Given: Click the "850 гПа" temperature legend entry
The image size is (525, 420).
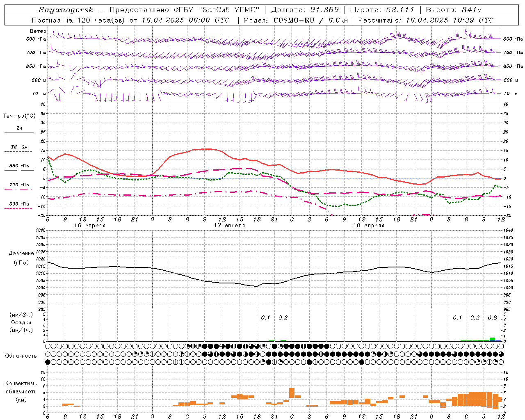Looking at the screenshot, I should click(19, 166).
